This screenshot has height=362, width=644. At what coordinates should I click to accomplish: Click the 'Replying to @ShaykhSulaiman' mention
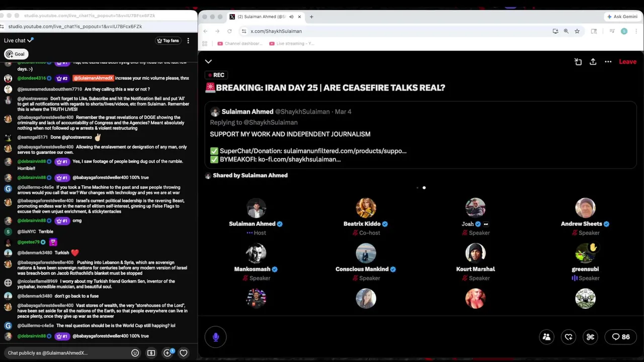[254, 122]
